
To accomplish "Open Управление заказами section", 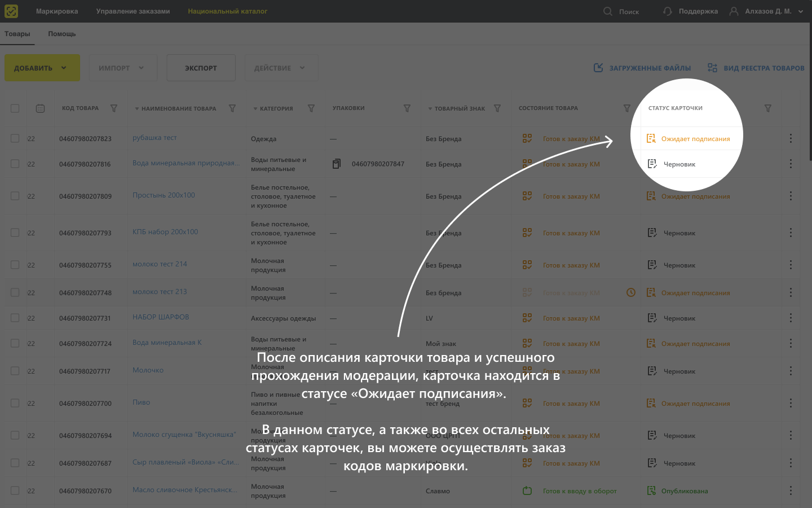I will (133, 11).
